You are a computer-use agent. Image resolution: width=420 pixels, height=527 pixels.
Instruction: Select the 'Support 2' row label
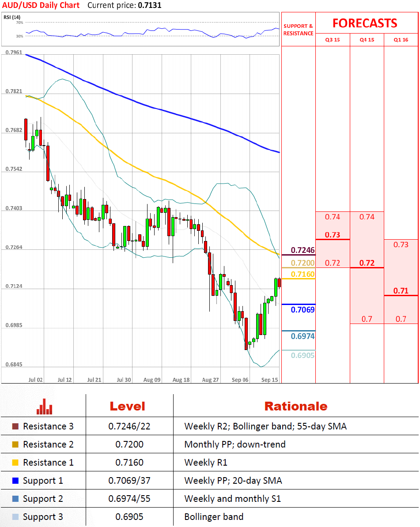(43, 499)
